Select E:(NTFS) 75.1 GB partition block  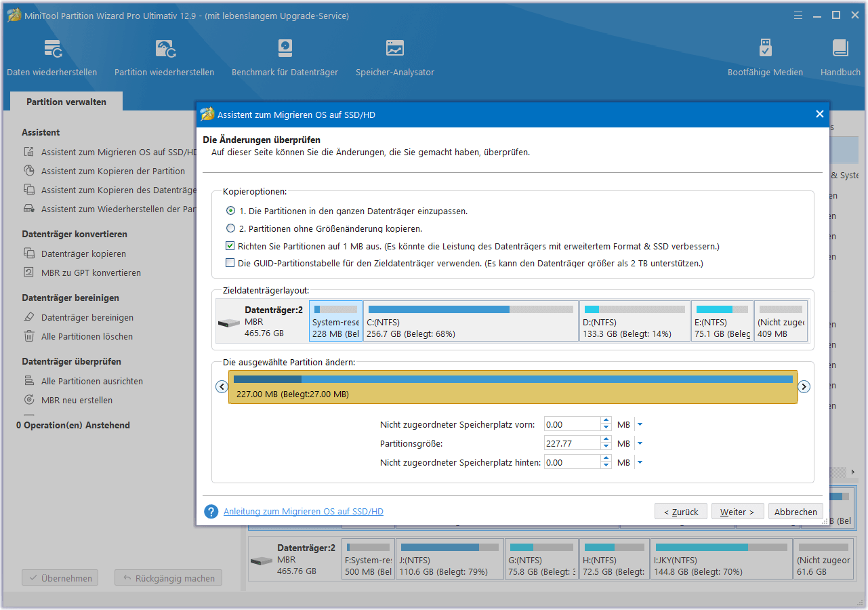pos(722,321)
